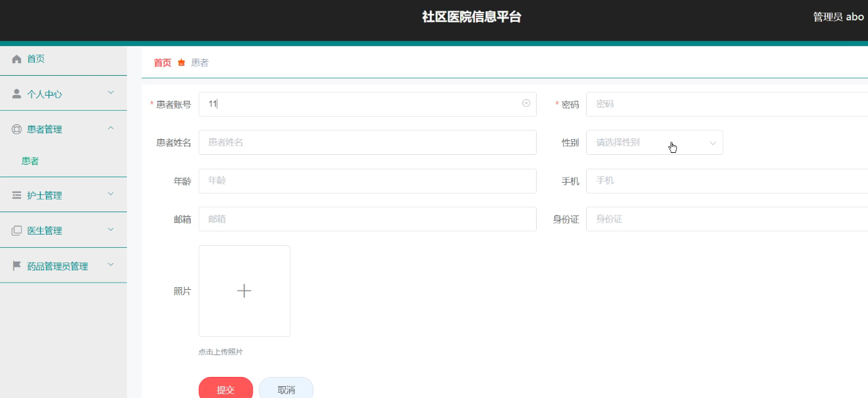Submit the form with 提交 button
The width and height of the screenshot is (868, 398).
[x=225, y=389]
